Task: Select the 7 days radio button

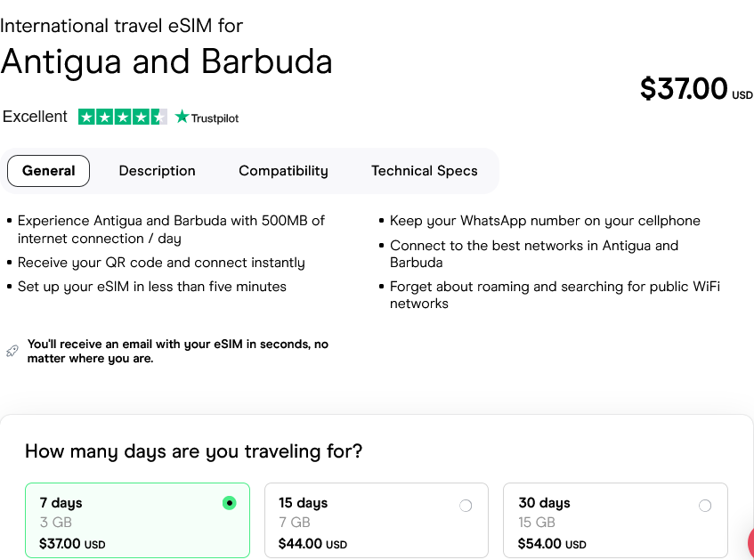Action: [230, 503]
